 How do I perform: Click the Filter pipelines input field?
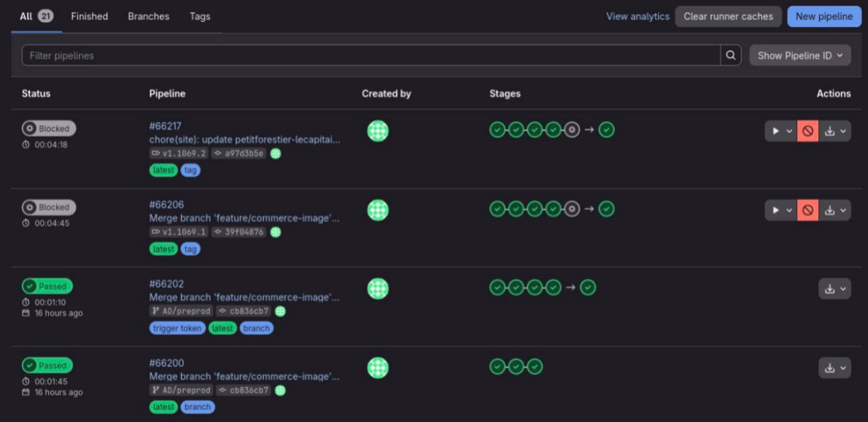pyautogui.click(x=371, y=56)
